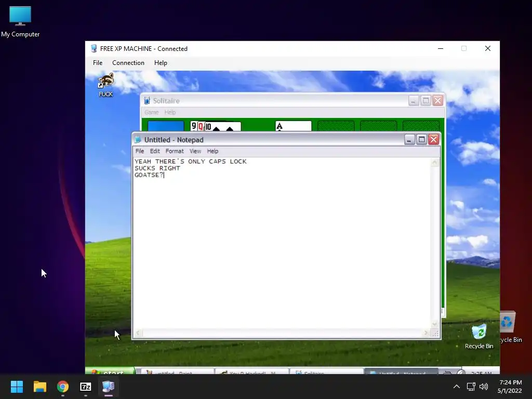The height and width of the screenshot is (399, 532).
Task: Minimize the Notepad window
Action: pyautogui.click(x=409, y=139)
